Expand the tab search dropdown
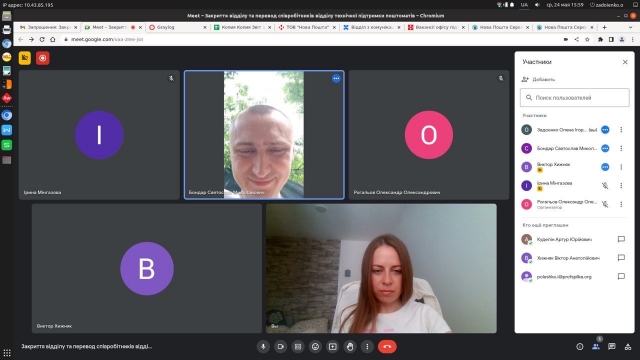 click(x=631, y=27)
